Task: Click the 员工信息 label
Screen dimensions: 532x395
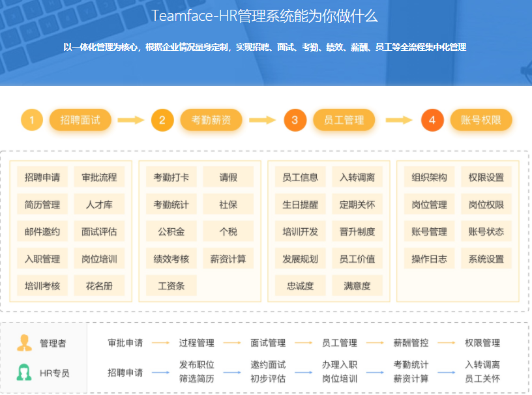Action: [300, 177]
